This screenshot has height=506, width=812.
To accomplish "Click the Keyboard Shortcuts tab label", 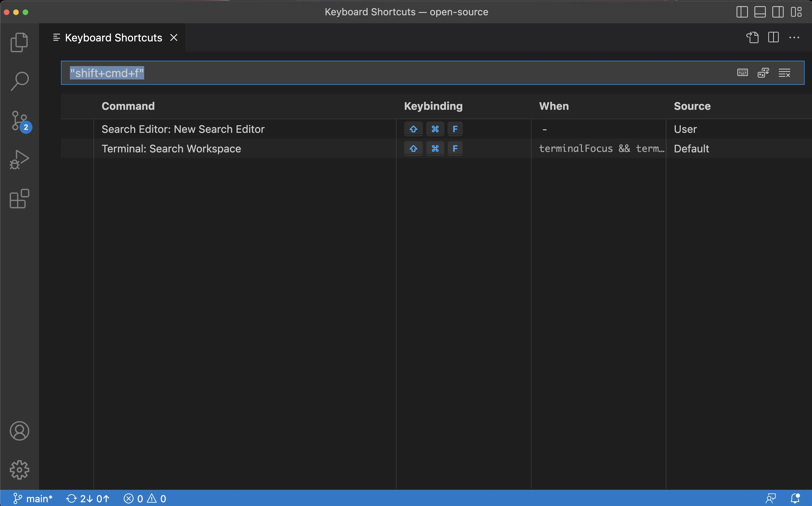I will 113,37.
